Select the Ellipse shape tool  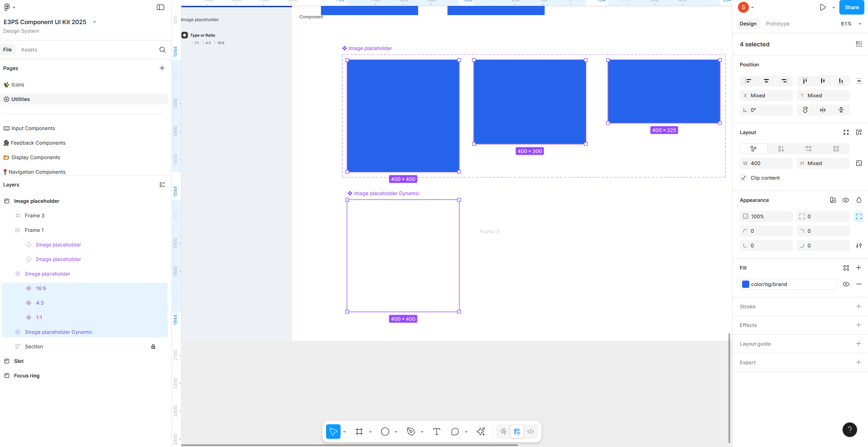tap(385, 432)
